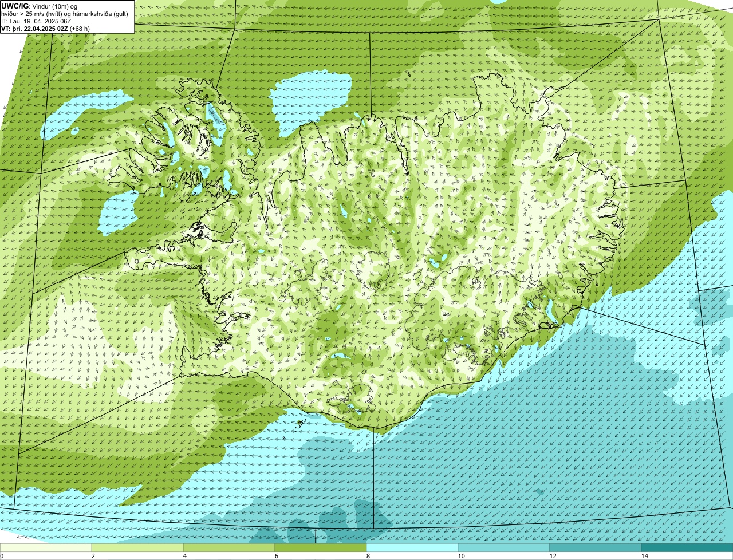This screenshot has width=733, height=560.
Task: Click the scale label "0"
Action: pos(2,556)
